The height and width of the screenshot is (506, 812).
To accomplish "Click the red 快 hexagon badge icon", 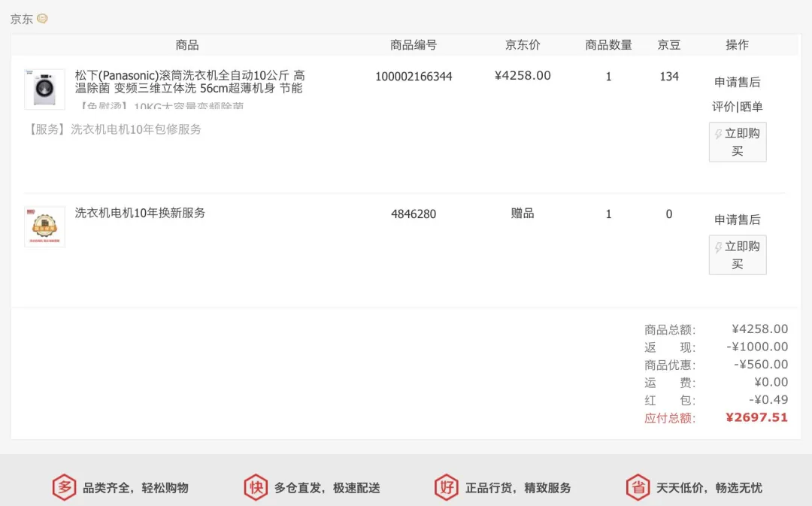I will (256, 487).
